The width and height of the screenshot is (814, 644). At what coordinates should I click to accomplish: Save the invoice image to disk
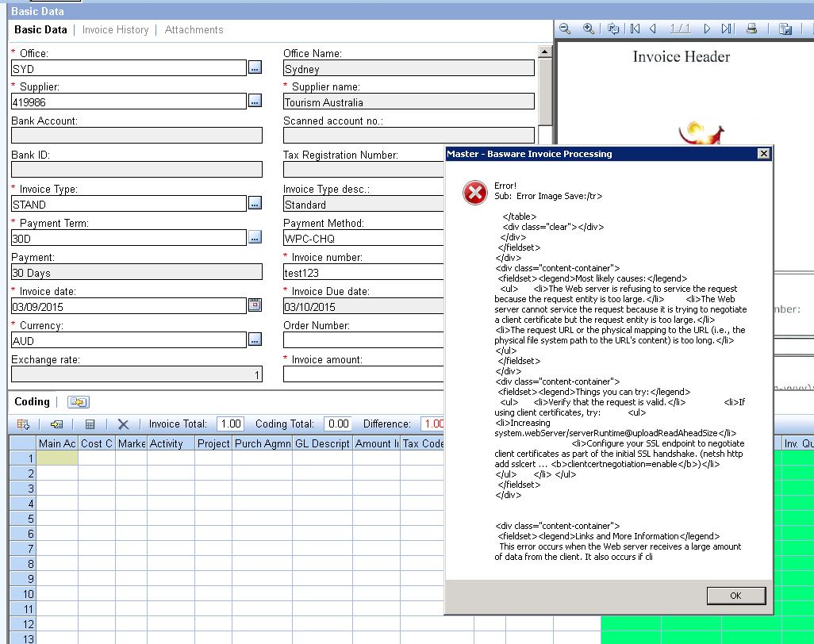coord(785,29)
